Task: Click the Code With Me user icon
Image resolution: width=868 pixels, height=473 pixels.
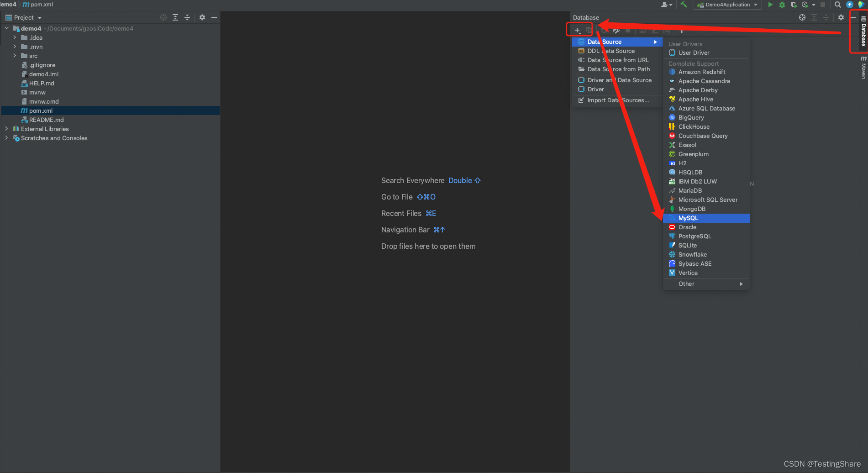Action: click(665, 5)
